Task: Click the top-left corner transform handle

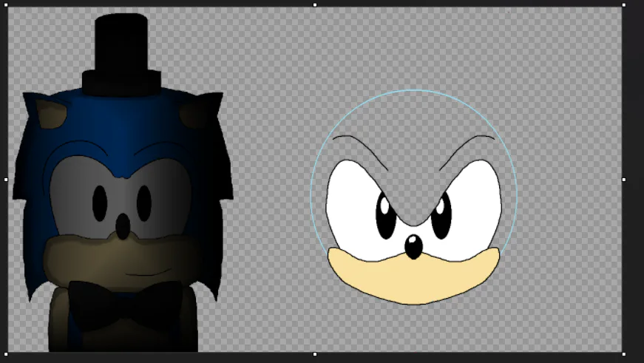Action: pyautogui.click(x=6, y=5)
